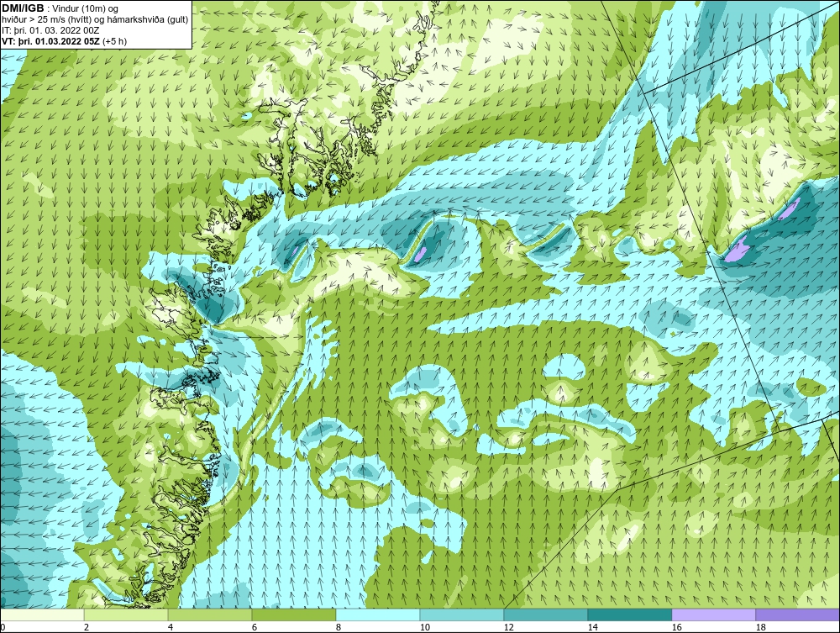Click the legend label '14'

tap(592, 627)
